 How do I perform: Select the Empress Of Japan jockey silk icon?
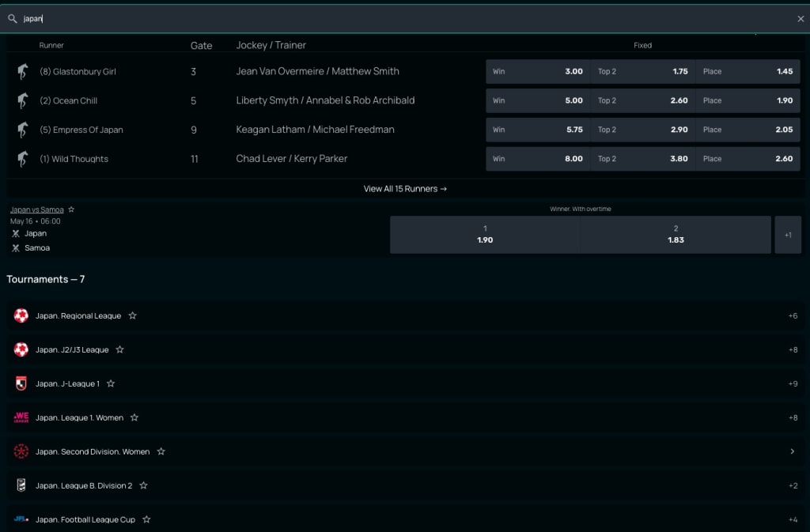point(22,130)
